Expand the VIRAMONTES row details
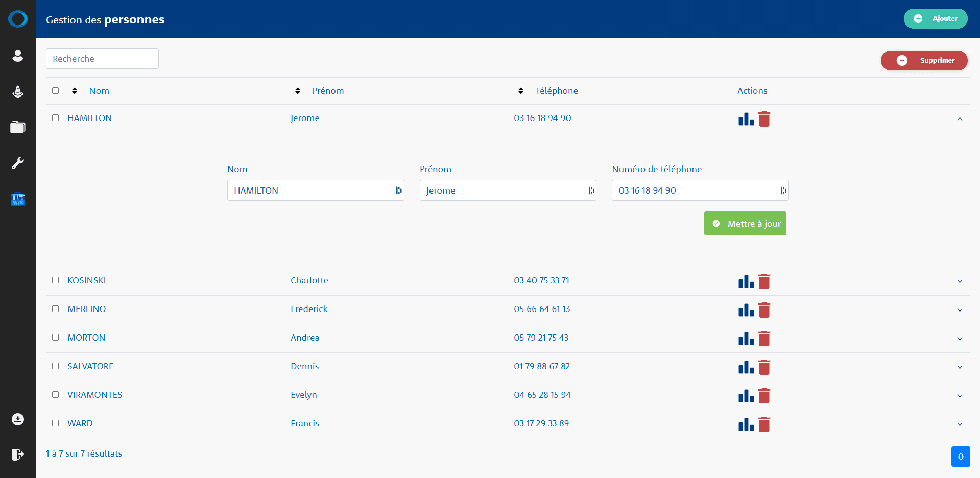This screenshot has width=980, height=478. point(960,396)
